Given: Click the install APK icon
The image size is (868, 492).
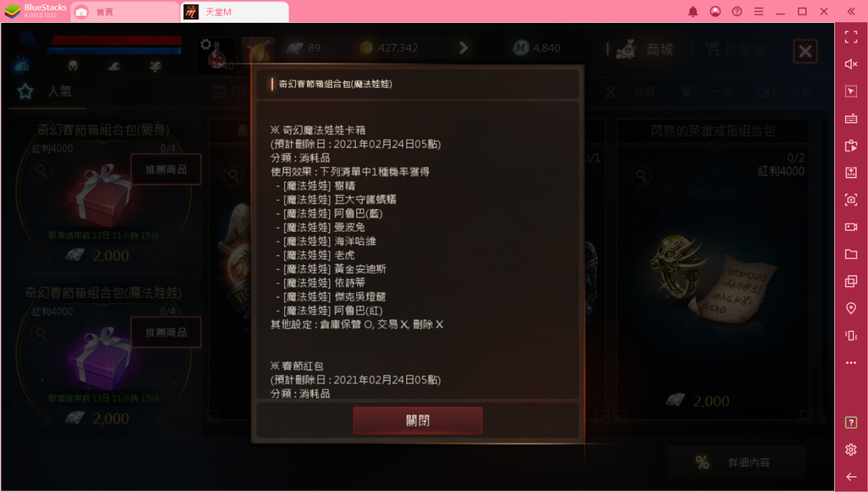Looking at the screenshot, I should (851, 173).
